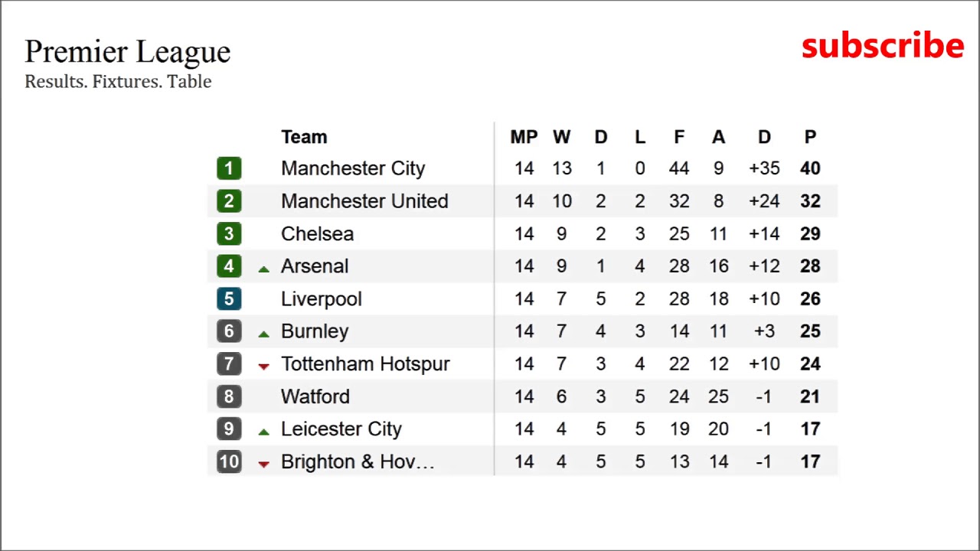Click the MP column header

(x=524, y=137)
